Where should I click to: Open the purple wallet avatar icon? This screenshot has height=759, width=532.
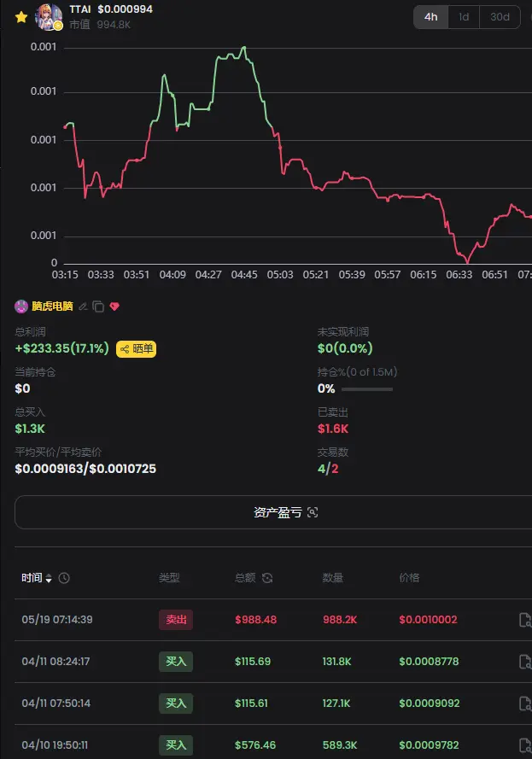coord(21,306)
